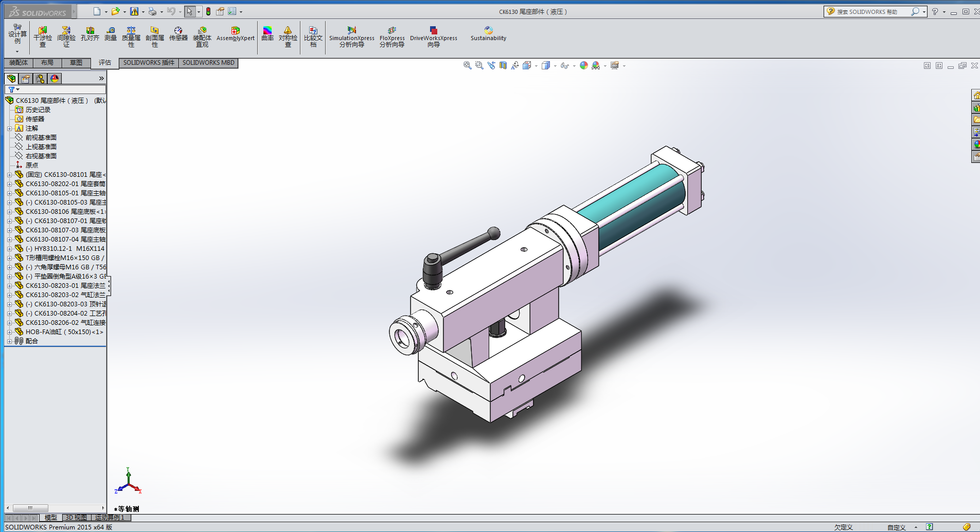This screenshot has width=980, height=532.
Task: Expand HOB-FA油缸 component in tree
Action: pos(9,332)
